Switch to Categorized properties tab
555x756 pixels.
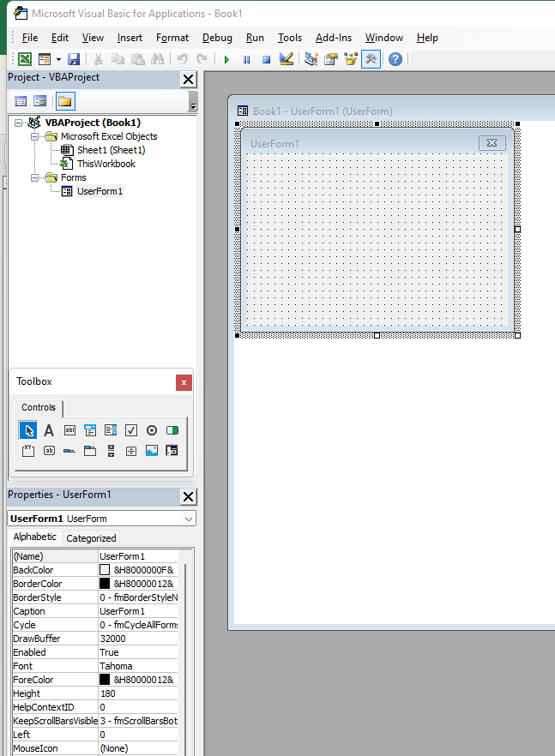coord(91,538)
